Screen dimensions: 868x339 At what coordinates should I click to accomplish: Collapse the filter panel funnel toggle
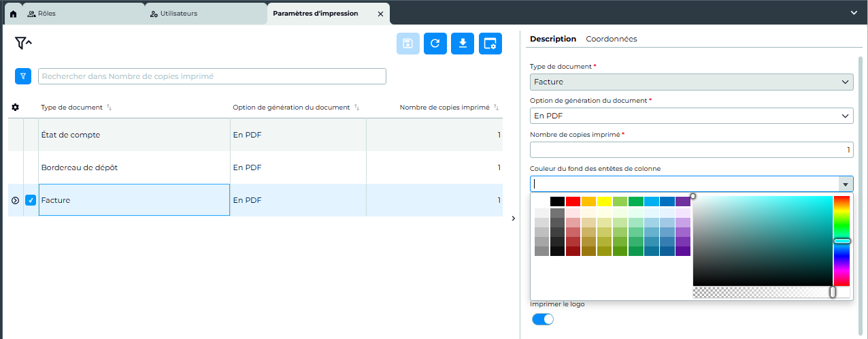pyautogui.click(x=23, y=44)
